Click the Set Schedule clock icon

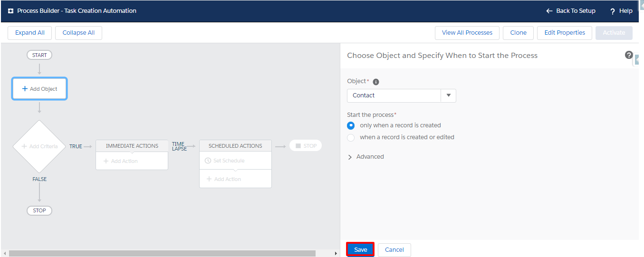208,161
